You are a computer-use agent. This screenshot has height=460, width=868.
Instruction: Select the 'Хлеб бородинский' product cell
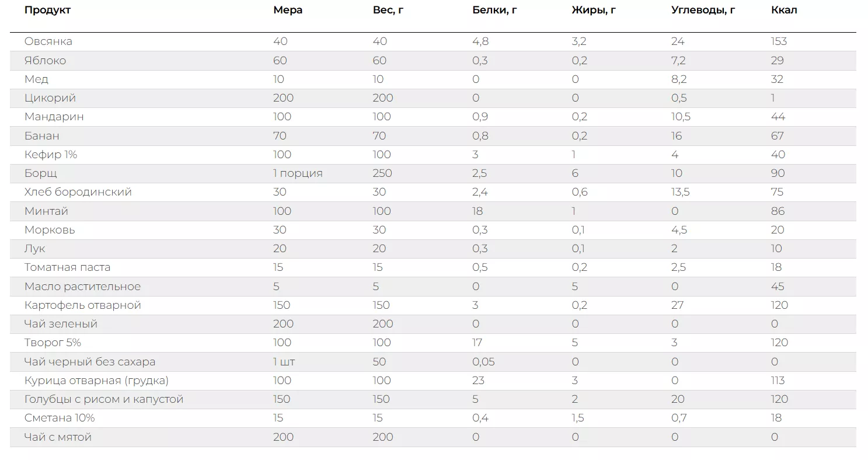pyautogui.click(x=78, y=192)
